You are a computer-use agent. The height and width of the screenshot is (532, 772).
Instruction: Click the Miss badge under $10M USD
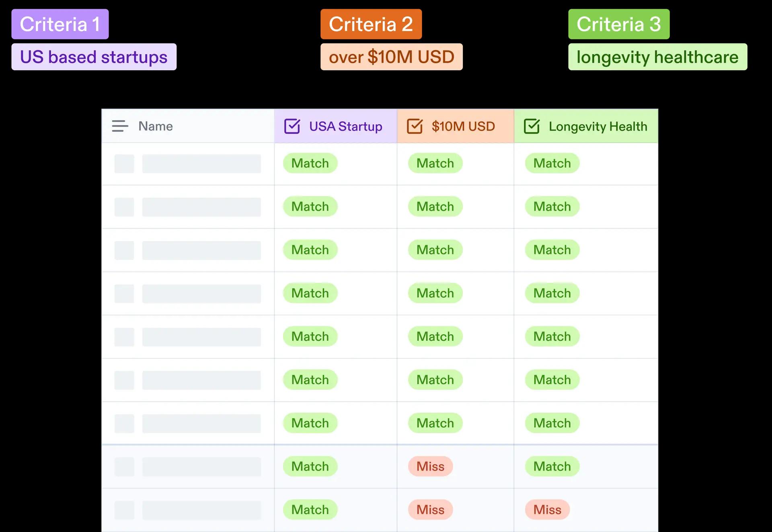click(430, 466)
